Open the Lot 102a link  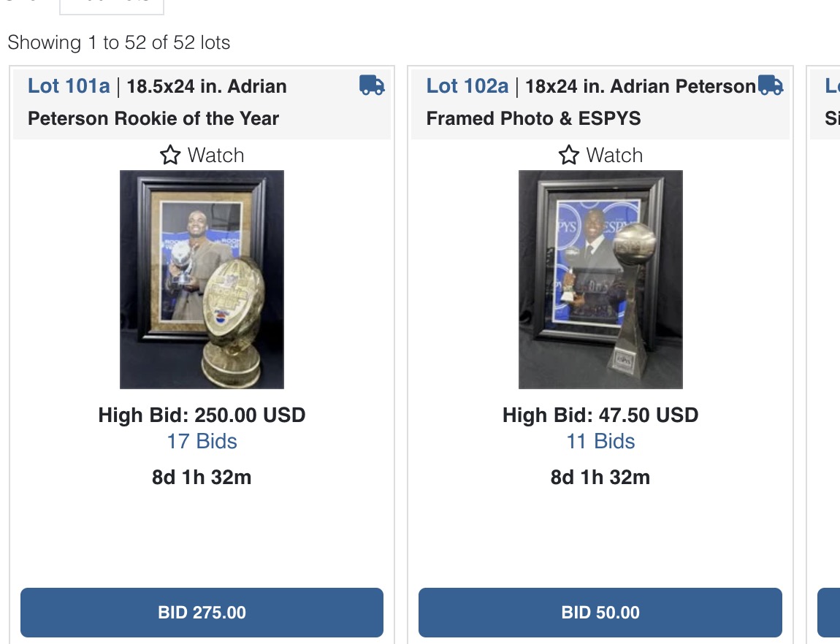coord(467,86)
